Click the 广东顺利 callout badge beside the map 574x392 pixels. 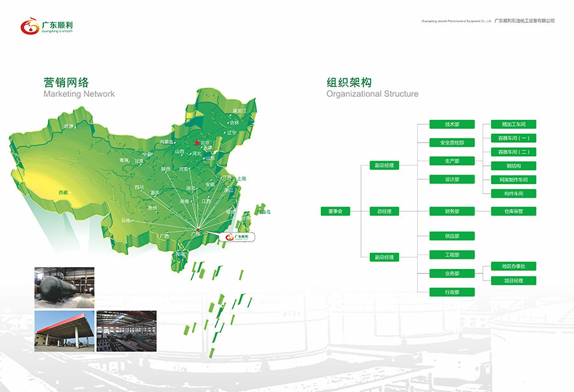[x=237, y=236]
